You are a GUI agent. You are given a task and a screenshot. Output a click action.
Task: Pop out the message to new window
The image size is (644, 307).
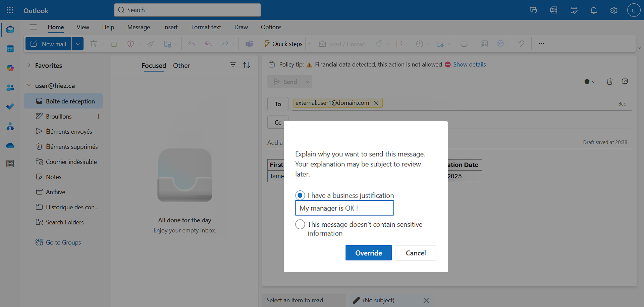point(625,82)
